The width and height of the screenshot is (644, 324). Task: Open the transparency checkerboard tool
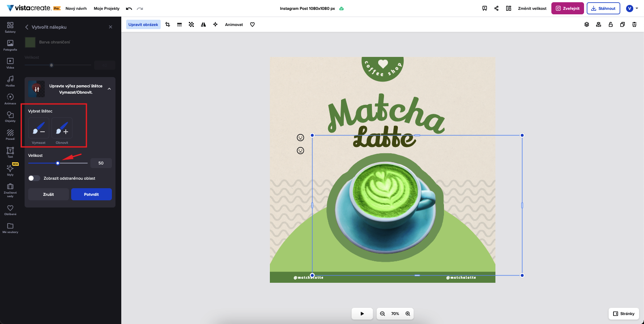tap(192, 25)
